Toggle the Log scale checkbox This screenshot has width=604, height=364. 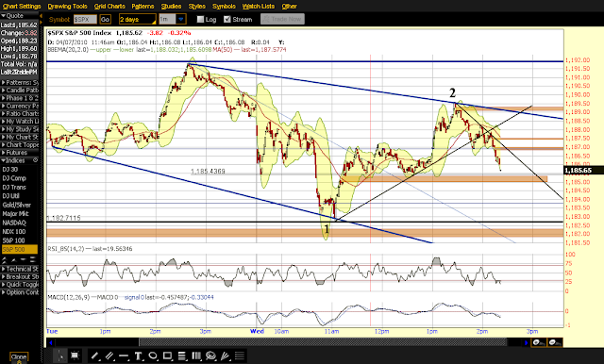200,19
